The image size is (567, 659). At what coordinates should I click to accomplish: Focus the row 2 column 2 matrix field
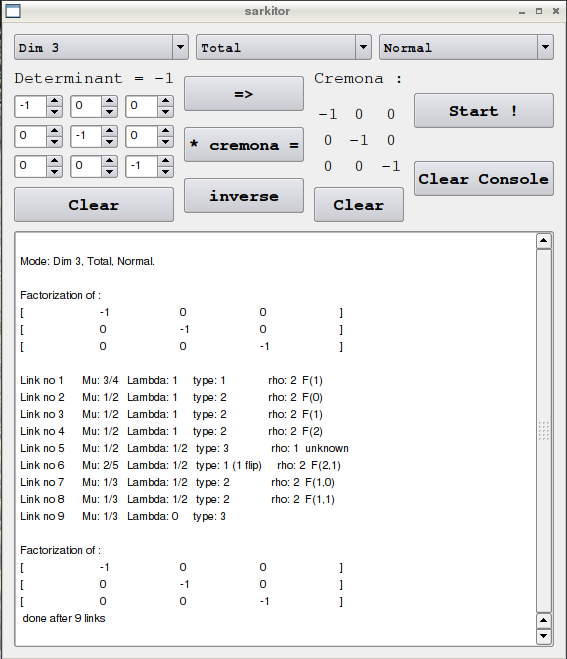click(86, 136)
